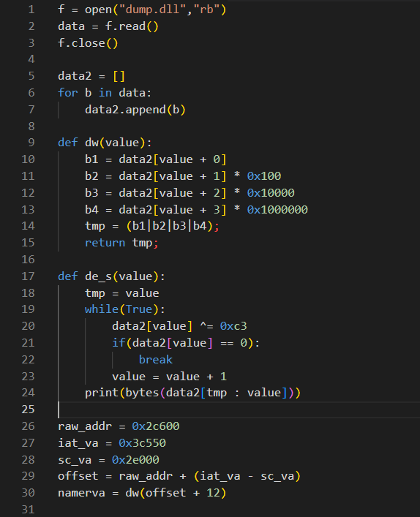The width and height of the screenshot is (420, 517).
Task: Click data2.append on line 7
Action: [x=125, y=110]
